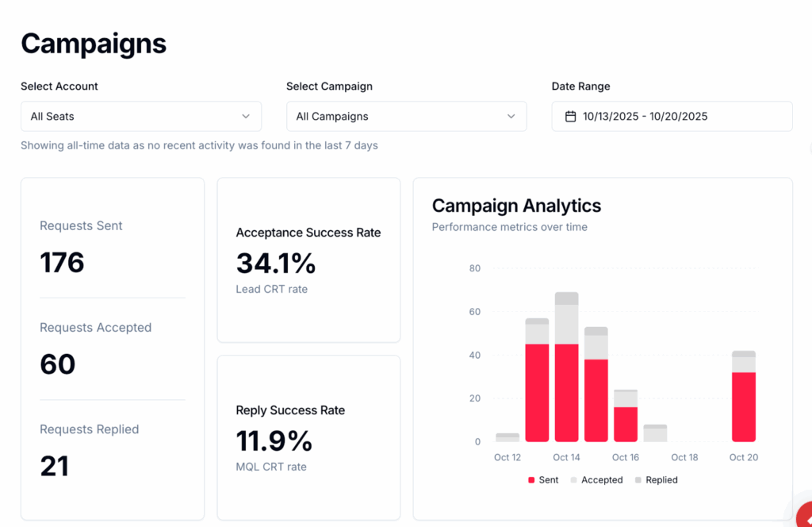Open the Date Range picker field

coord(672,116)
